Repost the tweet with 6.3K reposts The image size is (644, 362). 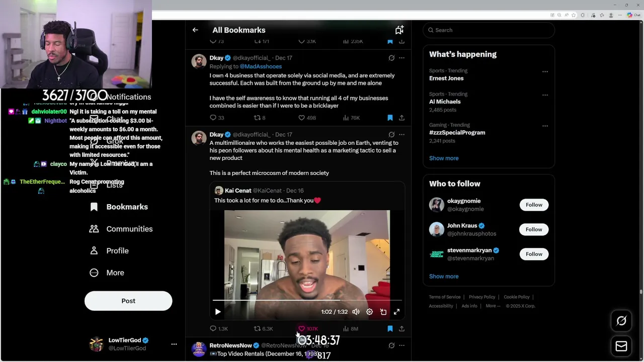[263, 329]
